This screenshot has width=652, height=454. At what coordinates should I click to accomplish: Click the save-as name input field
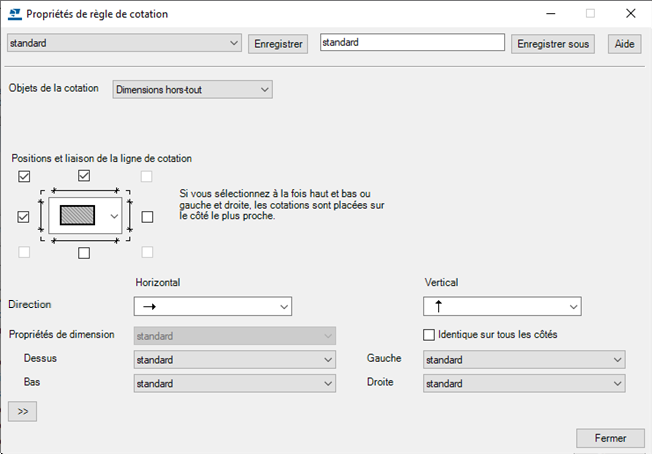[x=411, y=43]
